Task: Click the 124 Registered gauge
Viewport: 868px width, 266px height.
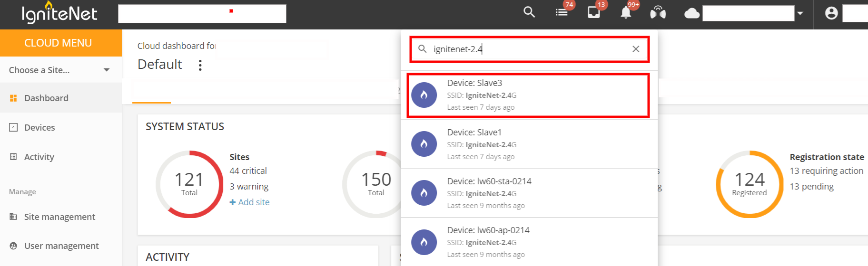Action: coord(750,184)
